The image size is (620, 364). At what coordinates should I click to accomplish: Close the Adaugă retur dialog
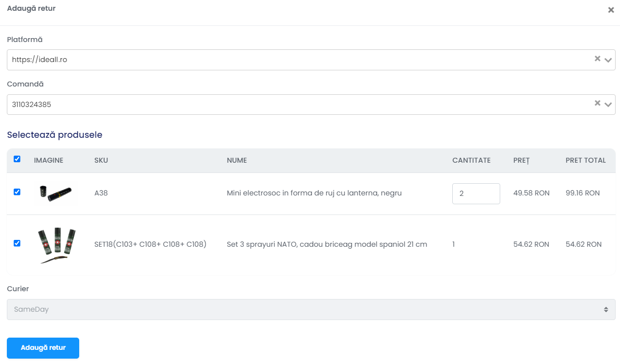click(611, 10)
